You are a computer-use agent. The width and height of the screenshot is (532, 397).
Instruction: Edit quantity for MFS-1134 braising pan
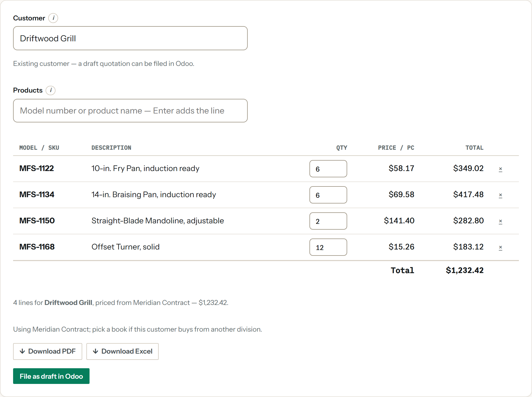[328, 195]
